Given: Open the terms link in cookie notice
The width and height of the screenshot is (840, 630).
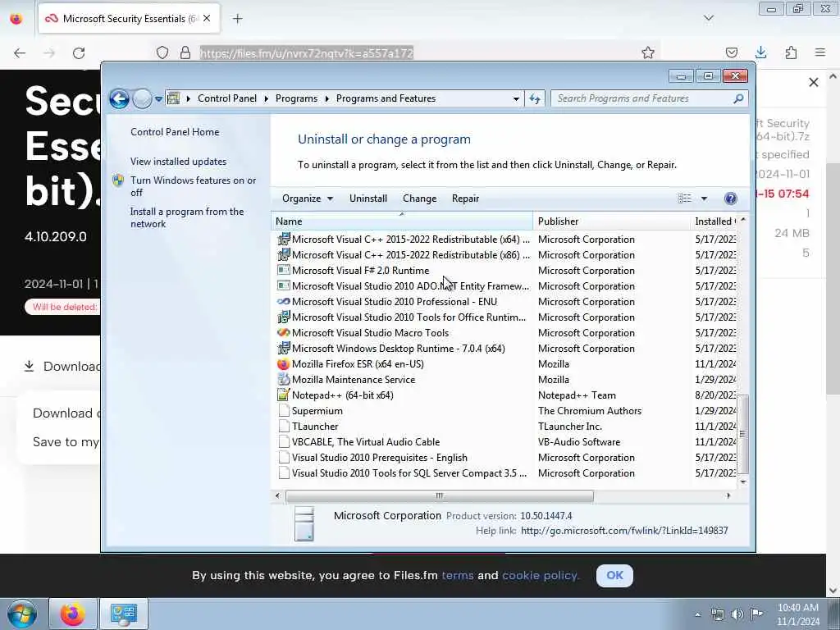Looking at the screenshot, I should coord(458,575).
